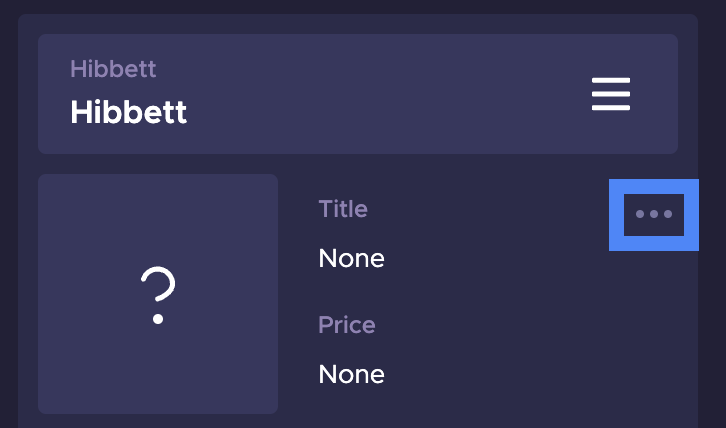Image resolution: width=726 pixels, height=428 pixels.
Task: Tap the item's Title None text
Action: click(351, 258)
